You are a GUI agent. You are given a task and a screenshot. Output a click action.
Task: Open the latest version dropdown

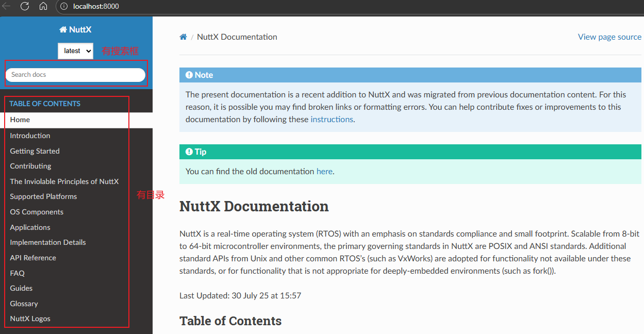[75, 51]
